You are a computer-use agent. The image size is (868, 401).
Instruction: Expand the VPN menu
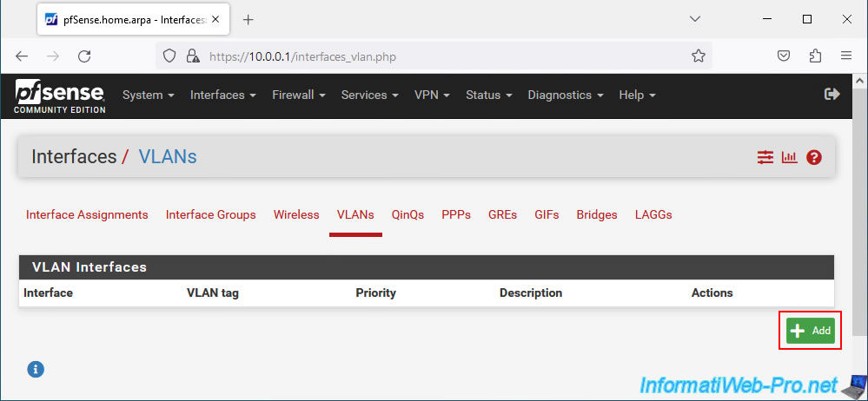coord(433,95)
